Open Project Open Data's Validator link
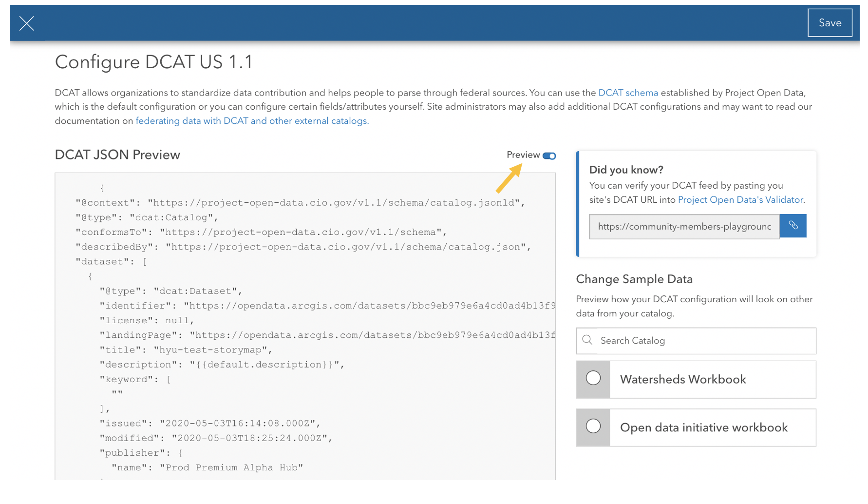The image size is (868, 504). pyautogui.click(x=740, y=200)
